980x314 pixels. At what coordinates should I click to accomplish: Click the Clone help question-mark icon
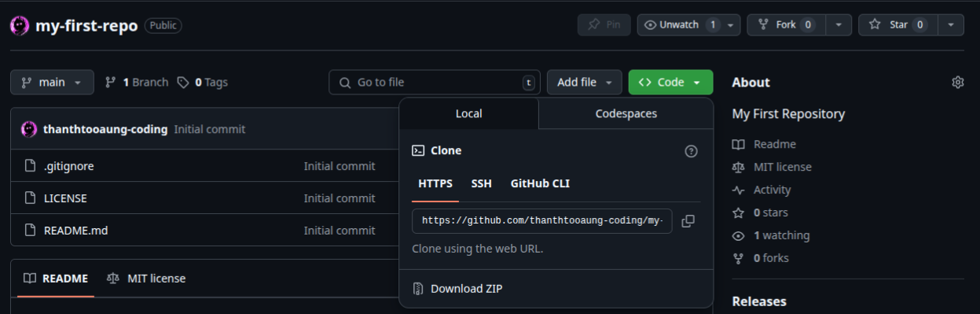tap(692, 151)
